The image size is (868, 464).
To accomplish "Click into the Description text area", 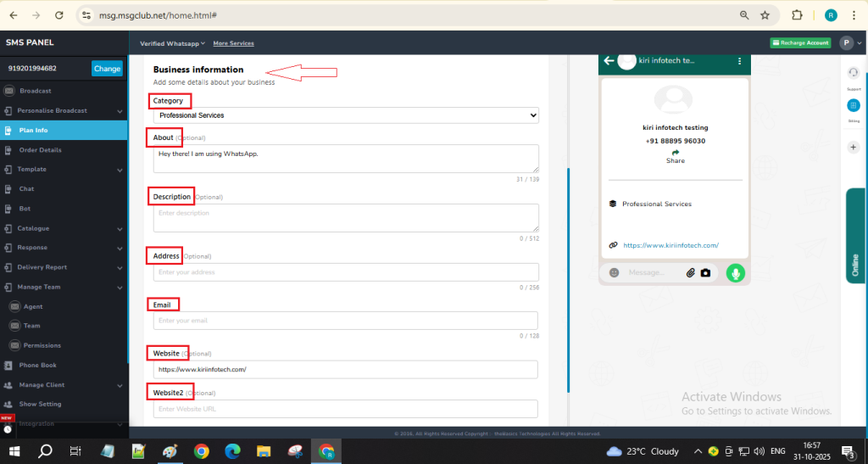I will pyautogui.click(x=346, y=217).
